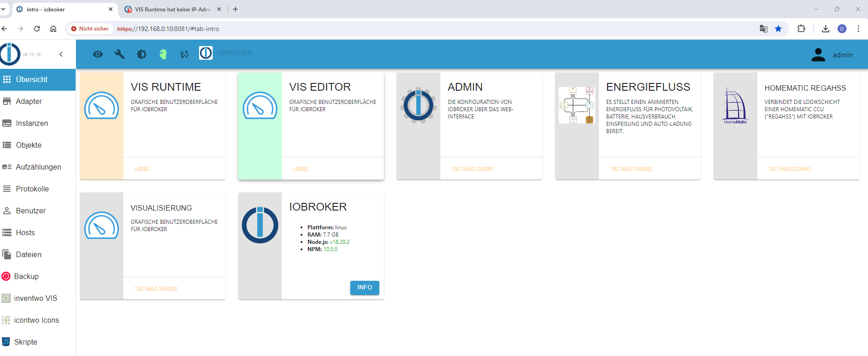Open the browser profile avatar D
The height and width of the screenshot is (356, 868).
pos(842,29)
